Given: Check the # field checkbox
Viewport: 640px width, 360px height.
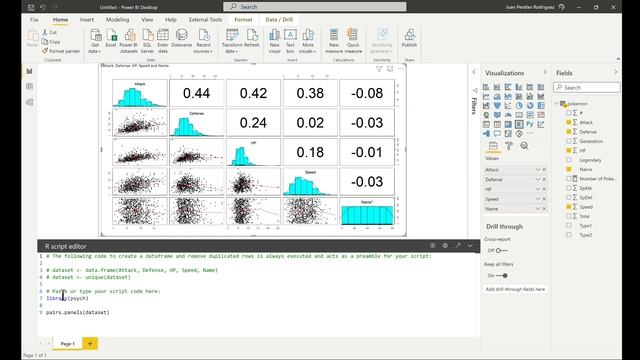Looking at the screenshot, I should point(569,113).
